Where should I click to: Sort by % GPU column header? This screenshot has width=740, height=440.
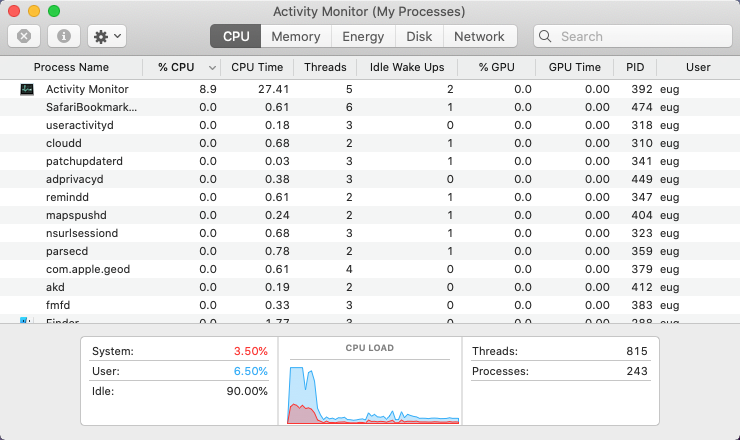click(x=496, y=68)
